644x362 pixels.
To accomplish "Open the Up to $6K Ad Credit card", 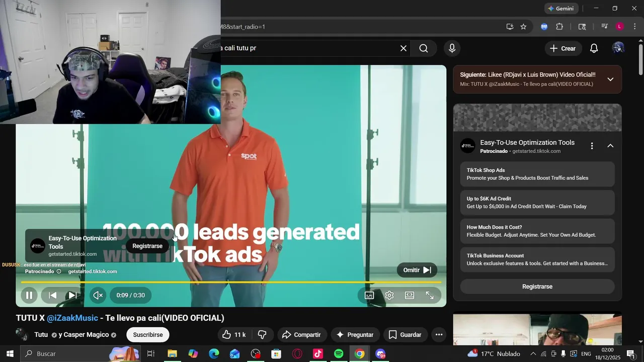I will click(537, 203).
